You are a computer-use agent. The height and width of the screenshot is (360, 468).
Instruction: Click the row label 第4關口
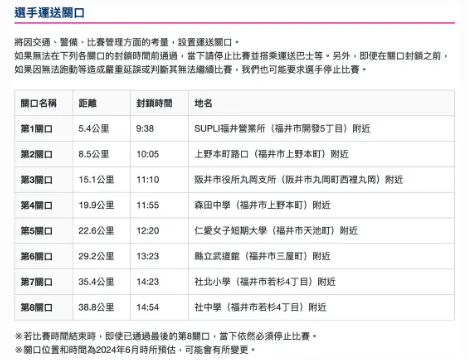click(x=36, y=205)
